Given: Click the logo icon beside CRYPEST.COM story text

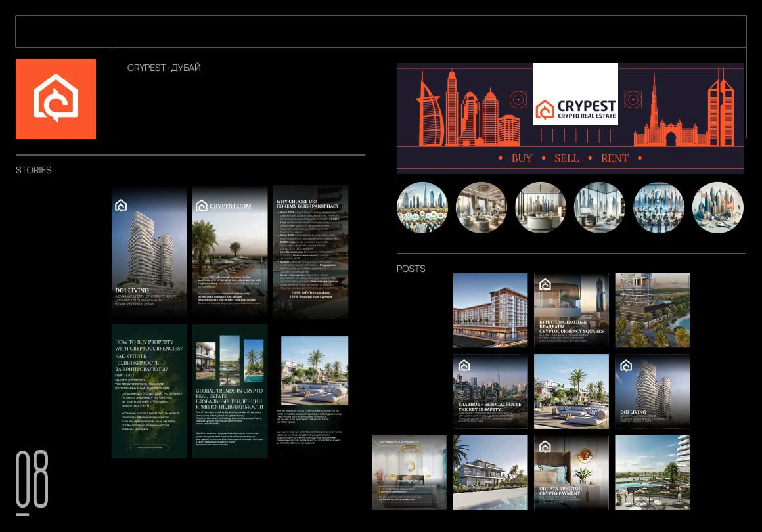Looking at the screenshot, I should pos(202,206).
